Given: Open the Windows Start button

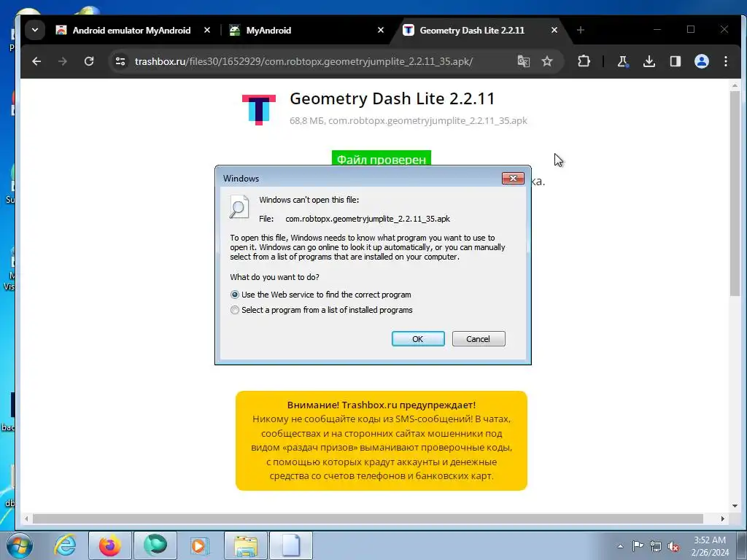Looking at the screenshot, I should pos(20,545).
